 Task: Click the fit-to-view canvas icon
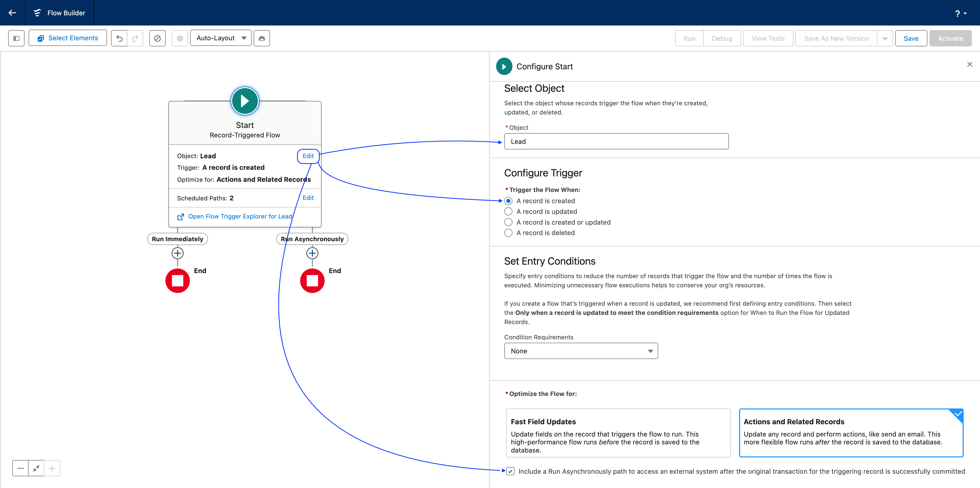[x=36, y=469]
